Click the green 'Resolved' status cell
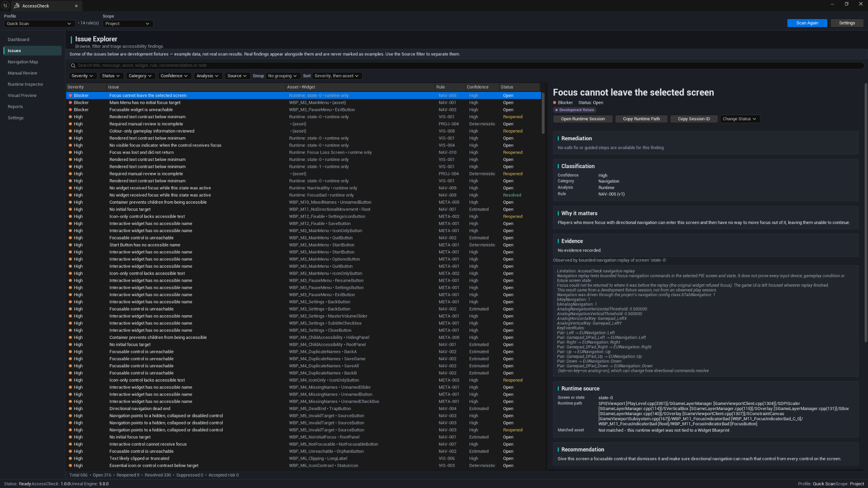This screenshot has height=488, width=868. [x=512, y=195]
